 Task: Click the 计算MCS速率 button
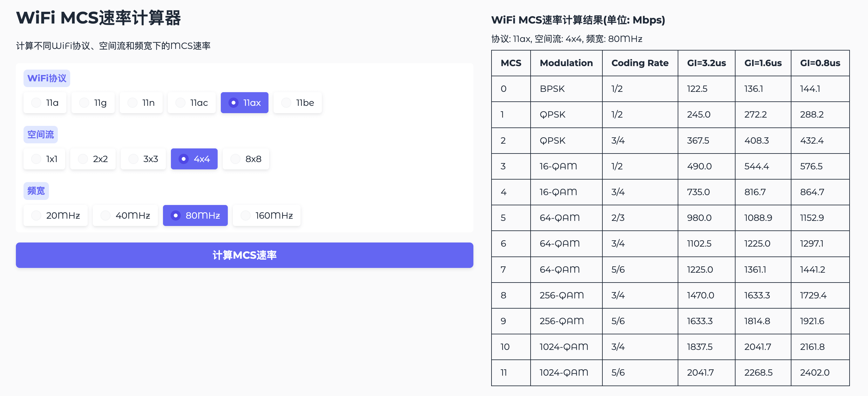pyautogui.click(x=245, y=255)
